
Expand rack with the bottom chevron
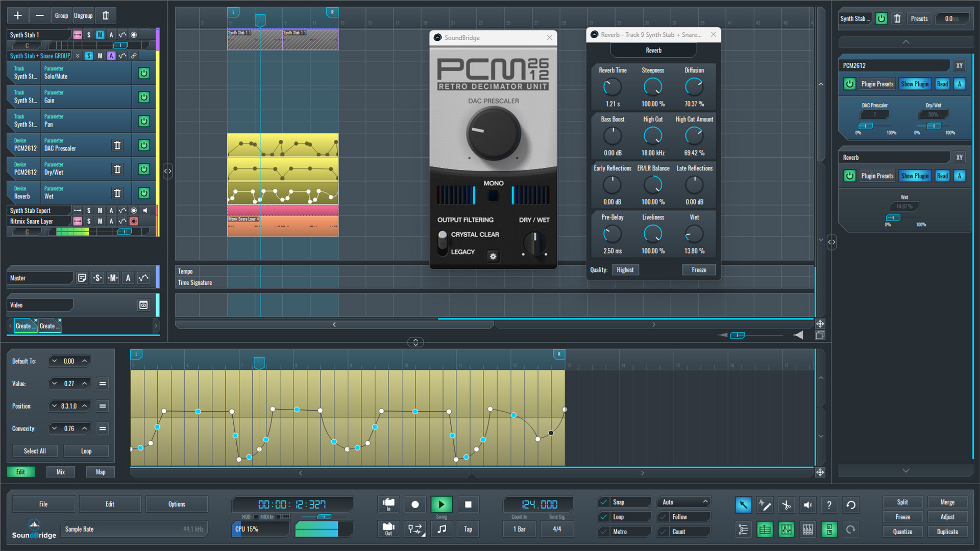(x=906, y=470)
